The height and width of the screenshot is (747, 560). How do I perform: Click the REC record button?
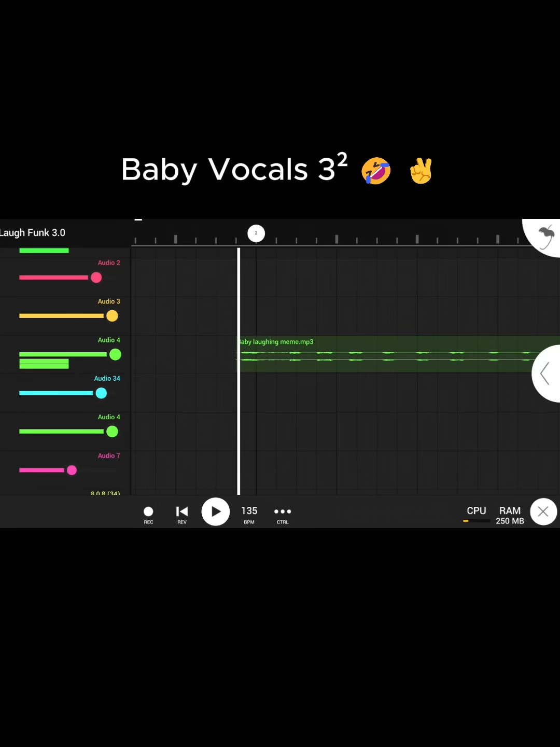pyautogui.click(x=148, y=515)
